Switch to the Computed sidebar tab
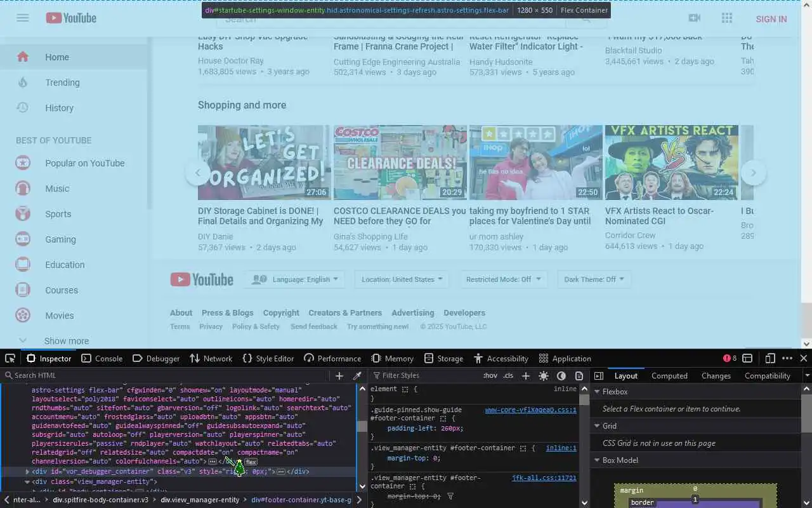Image resolution: width=812 pixels, height=508 pixels. point(669,376)
